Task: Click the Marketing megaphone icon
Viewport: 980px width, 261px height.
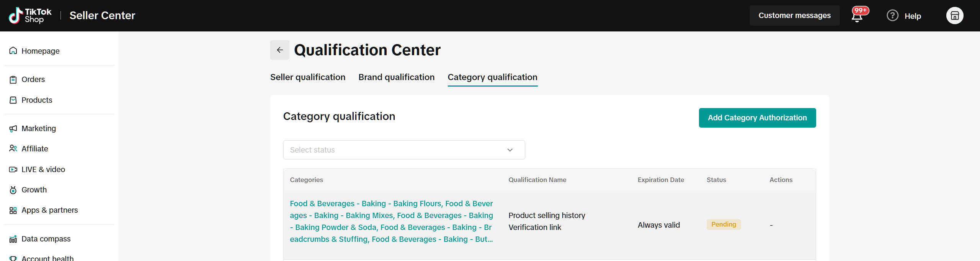Action: 13,128
